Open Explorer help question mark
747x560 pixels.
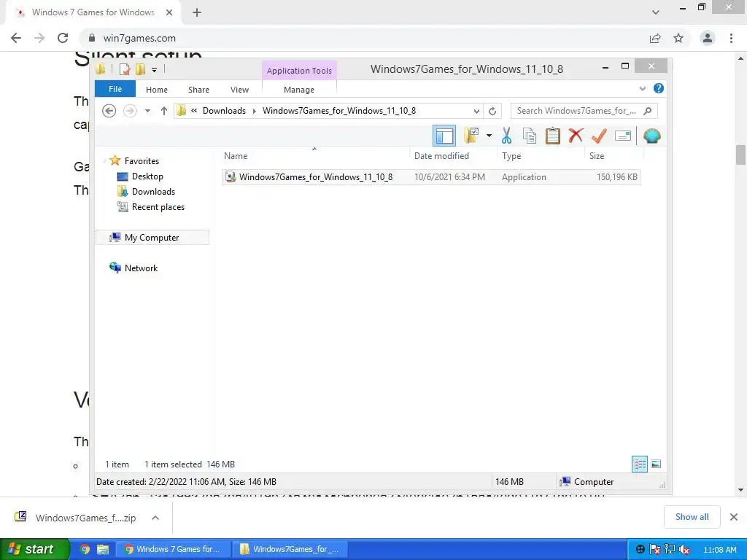pos(659,88)
